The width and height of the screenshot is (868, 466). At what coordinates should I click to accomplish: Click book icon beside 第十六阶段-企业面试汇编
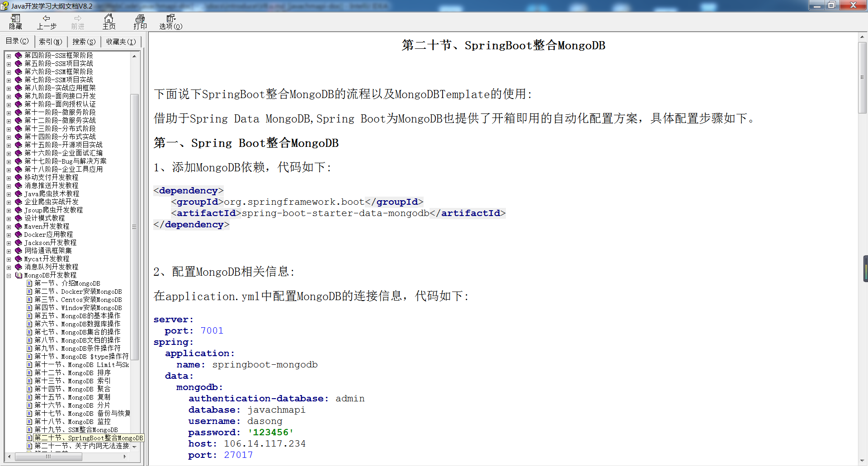pyautogui.click(x=19, y=153)
